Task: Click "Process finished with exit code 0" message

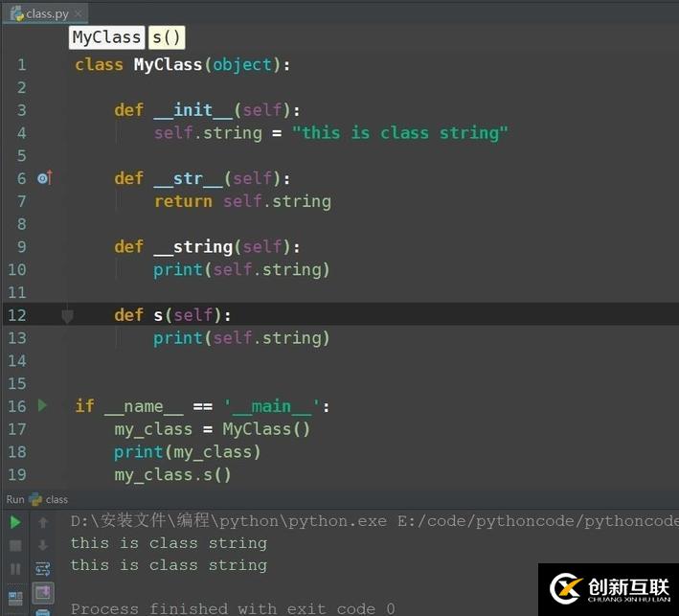Action: tap(233, 608)
